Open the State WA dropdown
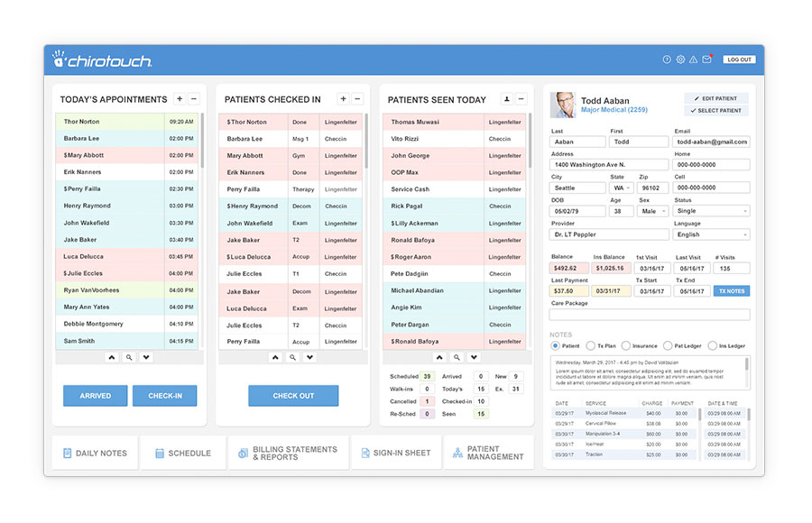Image resolution: width=812 pixels, height=523 pixels. point(622,188)
